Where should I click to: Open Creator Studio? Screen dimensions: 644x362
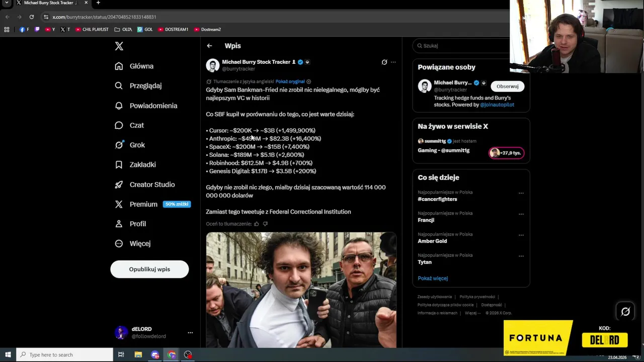pos(144,185)
